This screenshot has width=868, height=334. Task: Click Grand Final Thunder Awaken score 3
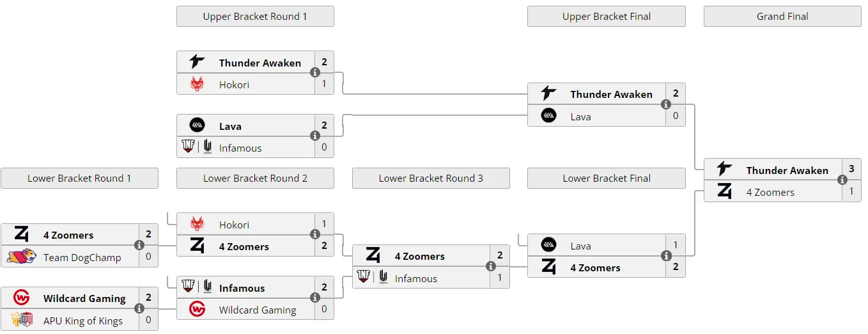click(x=851, y=170)
